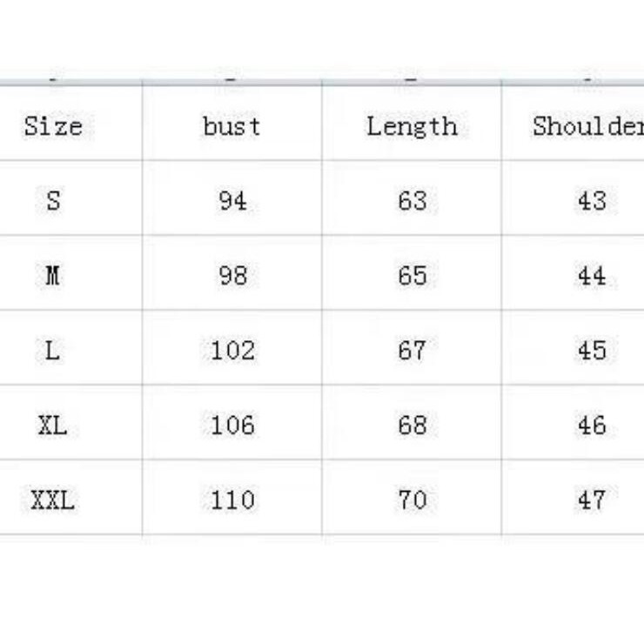Click the size L row label
The height and width of the screenshot is (644, 644).
click(x=53, y=351)
